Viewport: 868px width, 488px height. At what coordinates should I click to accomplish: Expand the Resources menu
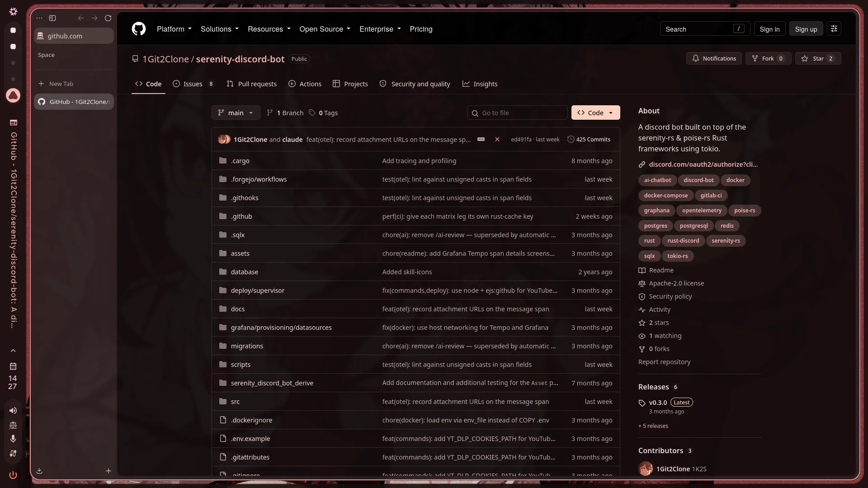tap(269, 29)
